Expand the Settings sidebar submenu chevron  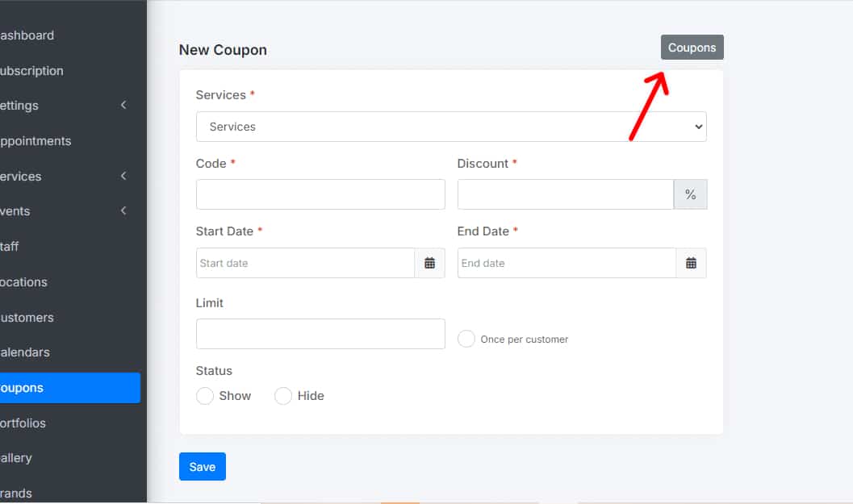click(123, 106)
